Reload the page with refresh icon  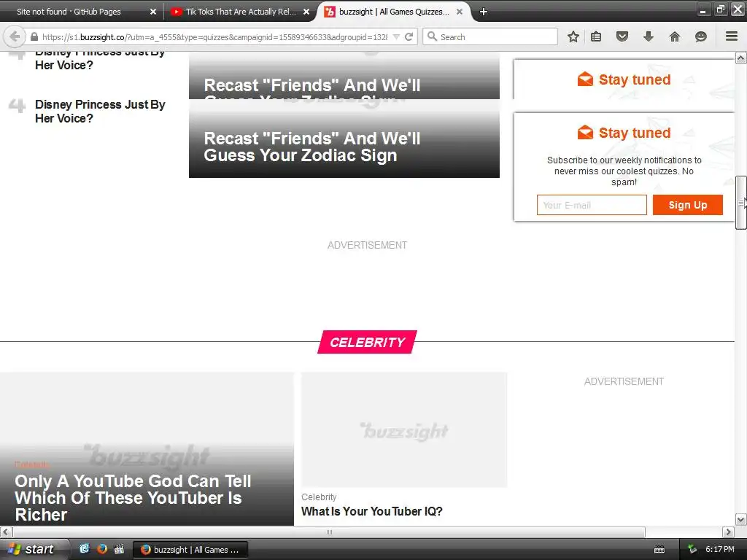[x=409, y=36]
